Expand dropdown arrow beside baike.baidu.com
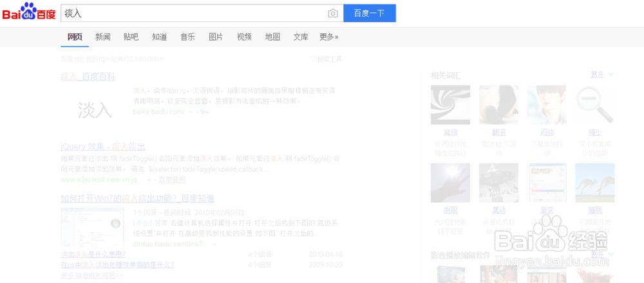This screenshot has width=644, height=283. click(191, 111)
